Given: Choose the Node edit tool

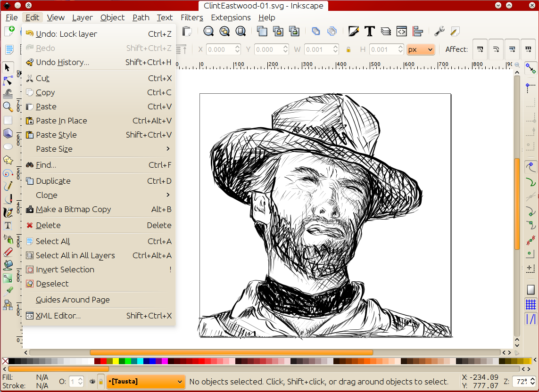Looking at the screenshot, I should pyautogui.click(x=8, y=81).
